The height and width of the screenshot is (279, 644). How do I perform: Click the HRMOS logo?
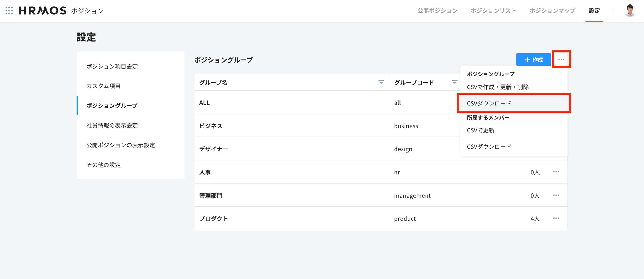click(x=43, y=11)
